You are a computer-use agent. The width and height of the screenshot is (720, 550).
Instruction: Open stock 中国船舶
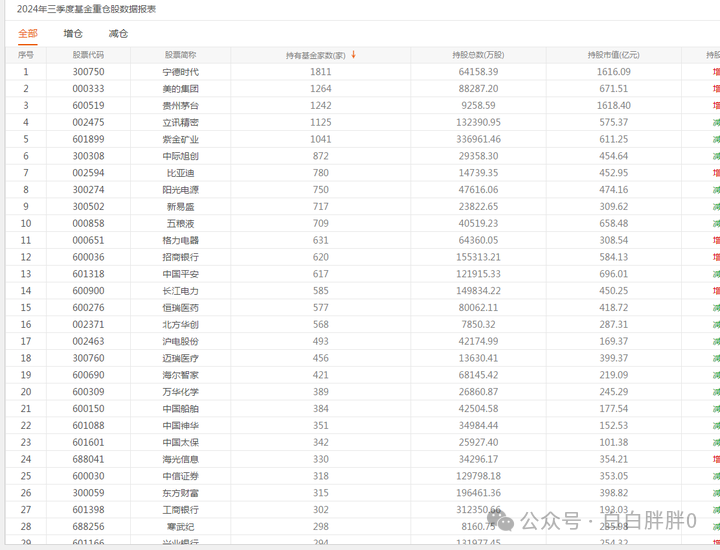[180, 409]
